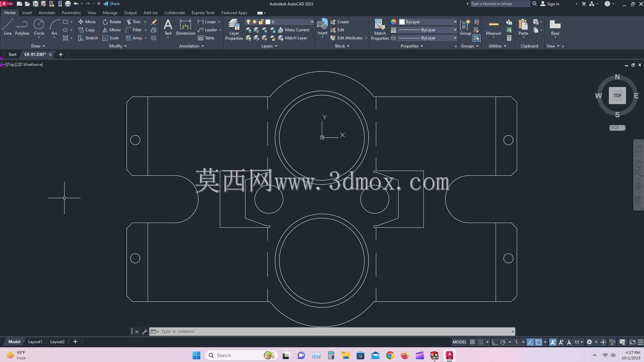Click Make Current layer button
644x362 pixels.
pos(293,30)
